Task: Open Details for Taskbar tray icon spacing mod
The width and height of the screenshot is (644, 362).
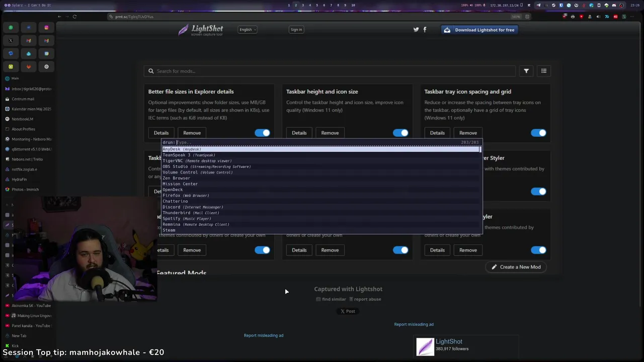Action: 437,133
